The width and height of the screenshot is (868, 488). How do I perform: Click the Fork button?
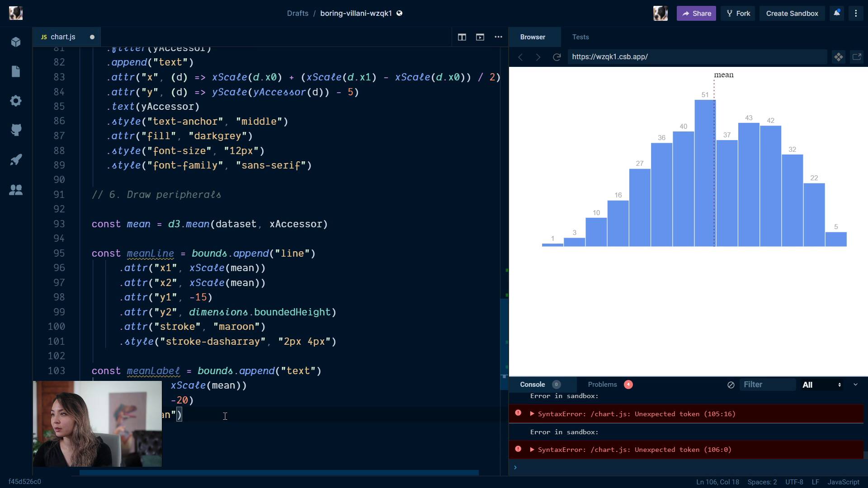coord(738,14)
